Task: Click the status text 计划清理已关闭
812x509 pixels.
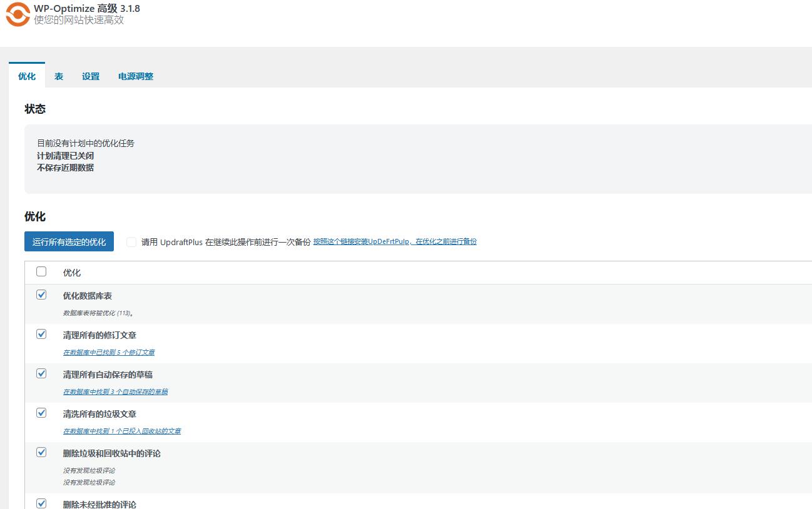Action: pyautogui.click(x=65, y=156)
